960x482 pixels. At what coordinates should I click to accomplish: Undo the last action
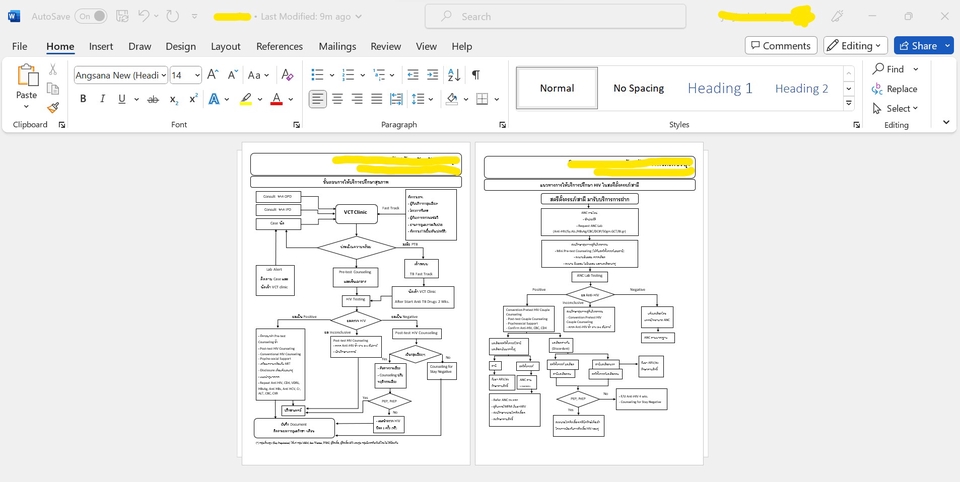[144, 17]
